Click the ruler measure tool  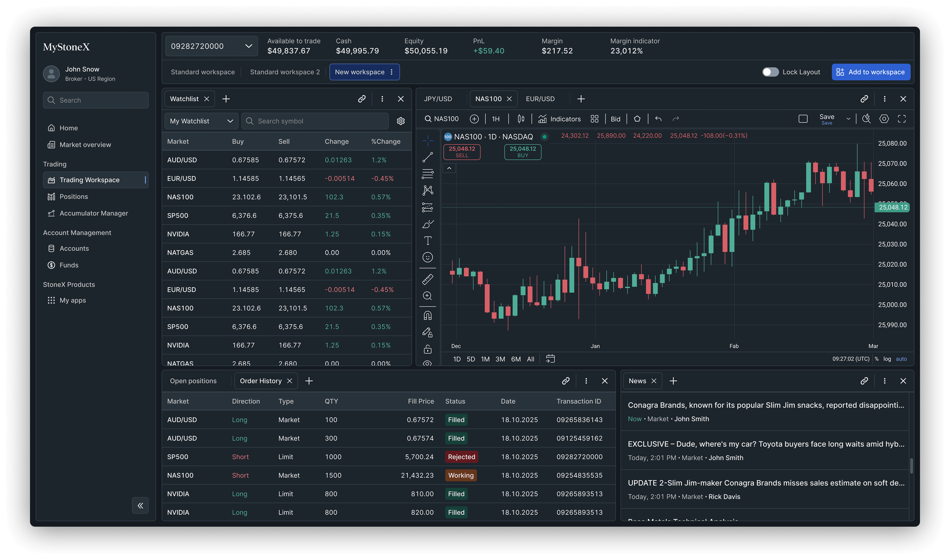coord(427,279)
